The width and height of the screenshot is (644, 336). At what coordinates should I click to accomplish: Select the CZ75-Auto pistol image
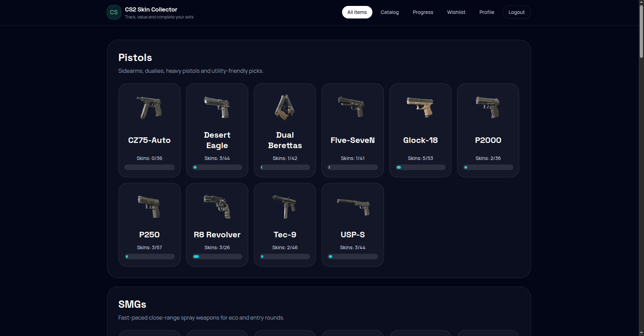(149, 107)
